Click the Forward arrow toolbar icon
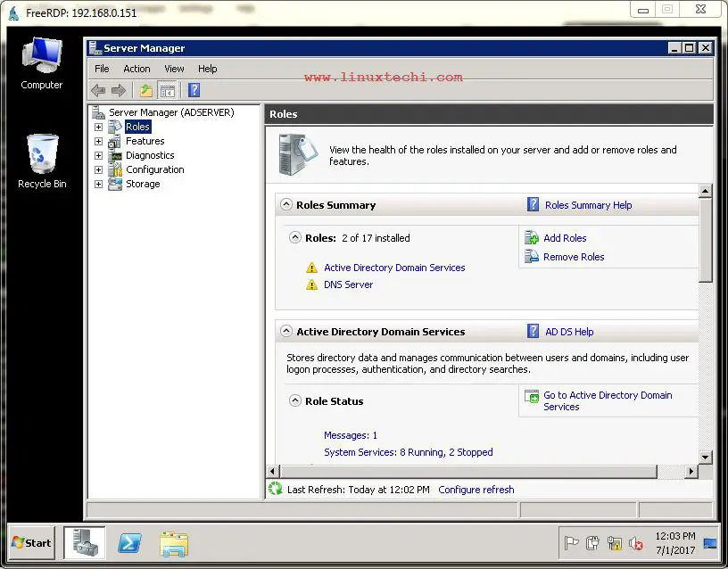The width and height of the screenshot is (728, 569). coord(119,90)
